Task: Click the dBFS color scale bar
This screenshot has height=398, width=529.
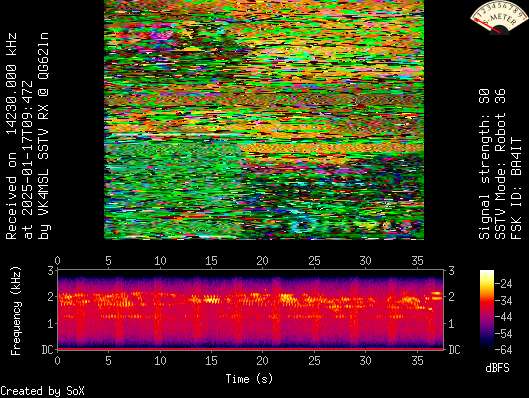Action: pos(486,310)
